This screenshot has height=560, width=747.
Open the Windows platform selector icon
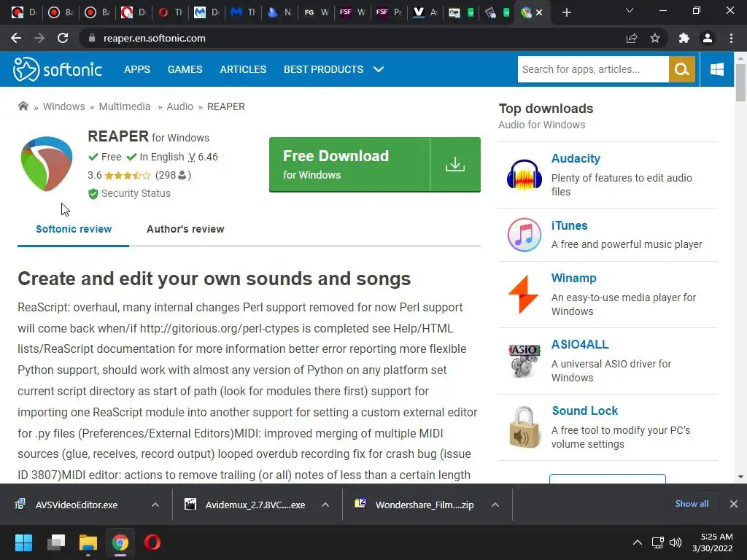point(716,69)
